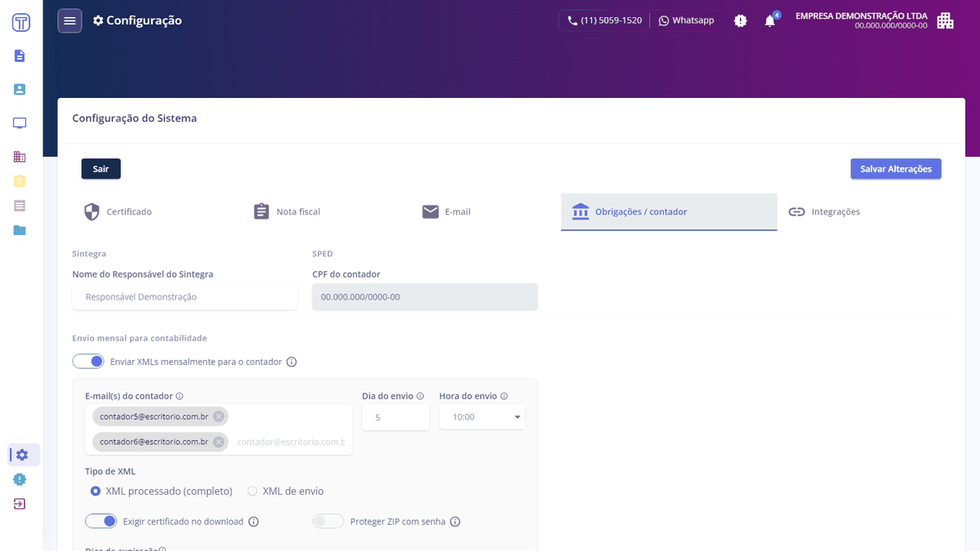Click Nome do Responsável do Sintegra field

click(x=185, y=297)
